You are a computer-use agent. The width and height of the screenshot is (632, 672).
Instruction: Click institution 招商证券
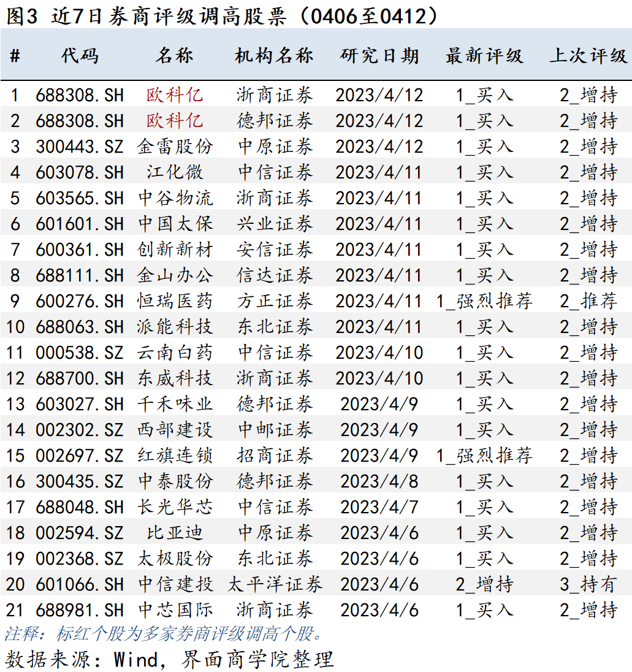274,456
